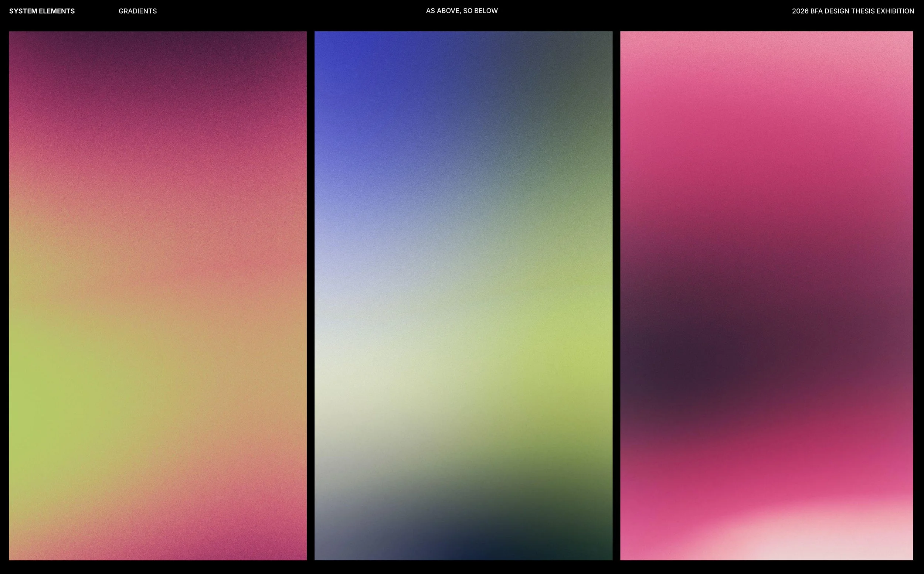Pick royal blue area of middle gradient
The height and width of the screenshot is (574, 924).
tap(361, 65)
